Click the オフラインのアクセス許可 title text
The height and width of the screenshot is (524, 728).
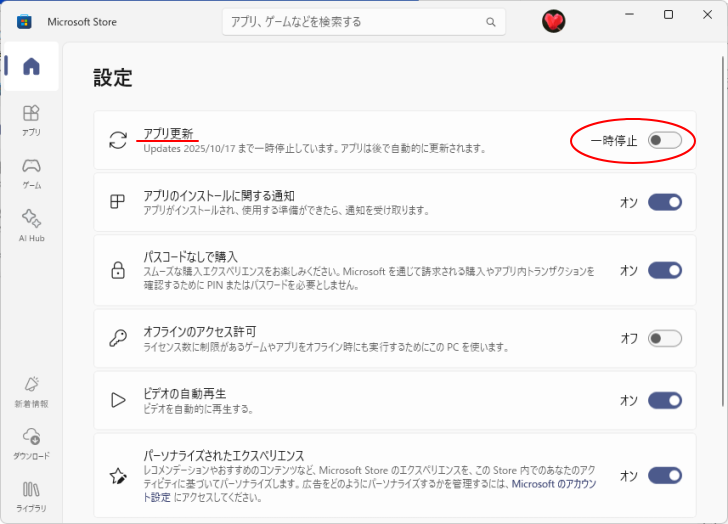tap(200, 331)
